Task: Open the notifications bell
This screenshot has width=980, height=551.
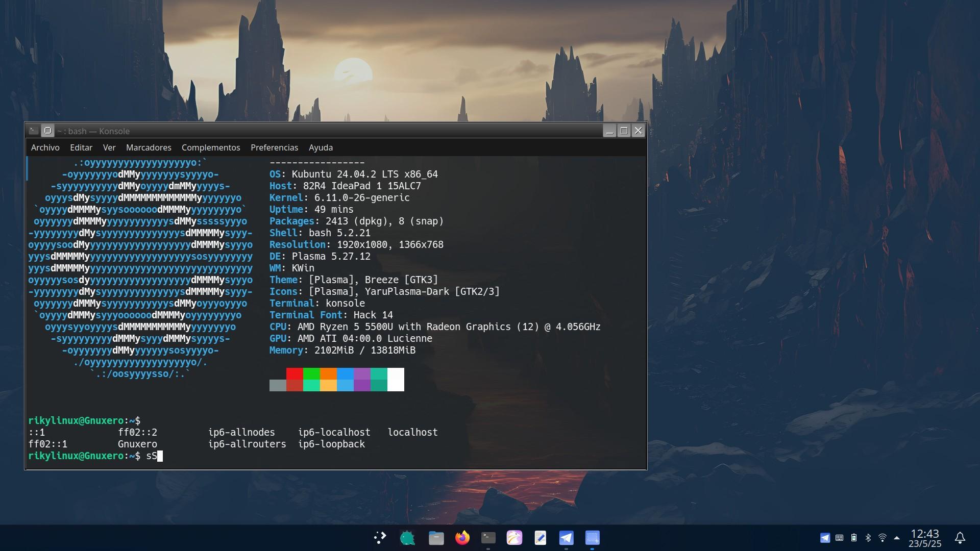Action: pyautogui.click(x=960, y=538)
